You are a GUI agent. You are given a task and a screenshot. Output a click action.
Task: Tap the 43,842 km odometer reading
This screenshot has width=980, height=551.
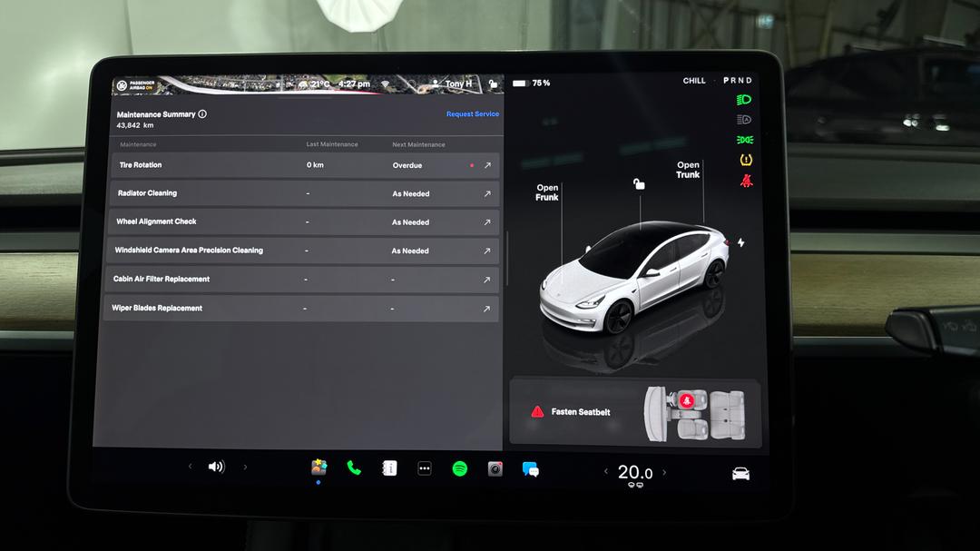[x=135, y=125]
